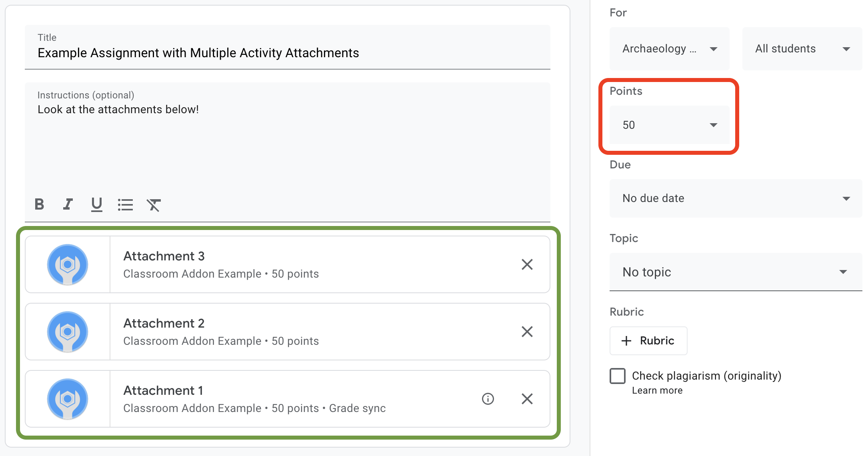Click the info icon on Attachment 1
The height and width of the screenshot is (456, 868).
click(x=488, y=398)
